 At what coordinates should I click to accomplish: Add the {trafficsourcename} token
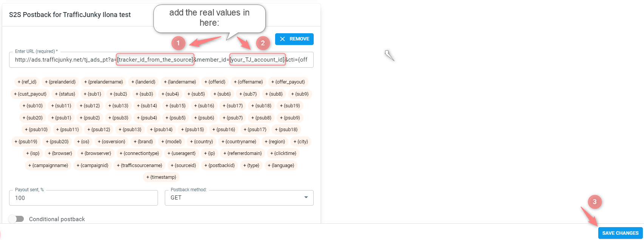tap(139, 165)
